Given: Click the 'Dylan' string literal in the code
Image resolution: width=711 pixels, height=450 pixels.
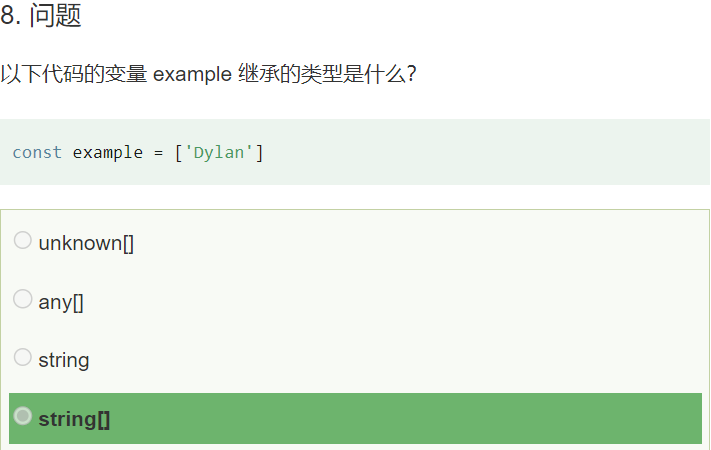Looking at the screenshot, I should point(219,153).
